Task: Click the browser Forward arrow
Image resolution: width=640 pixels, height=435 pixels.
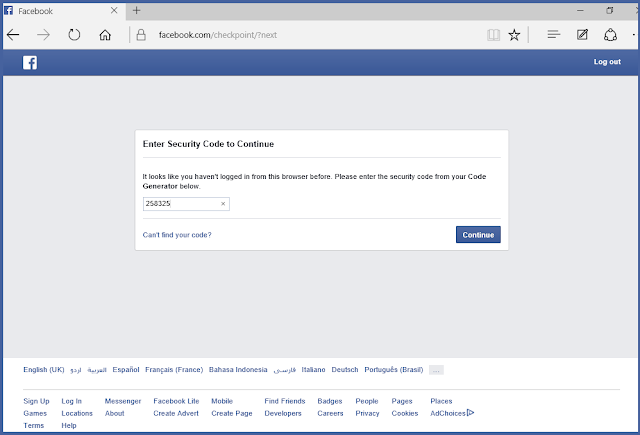Action: coord(43,35)
